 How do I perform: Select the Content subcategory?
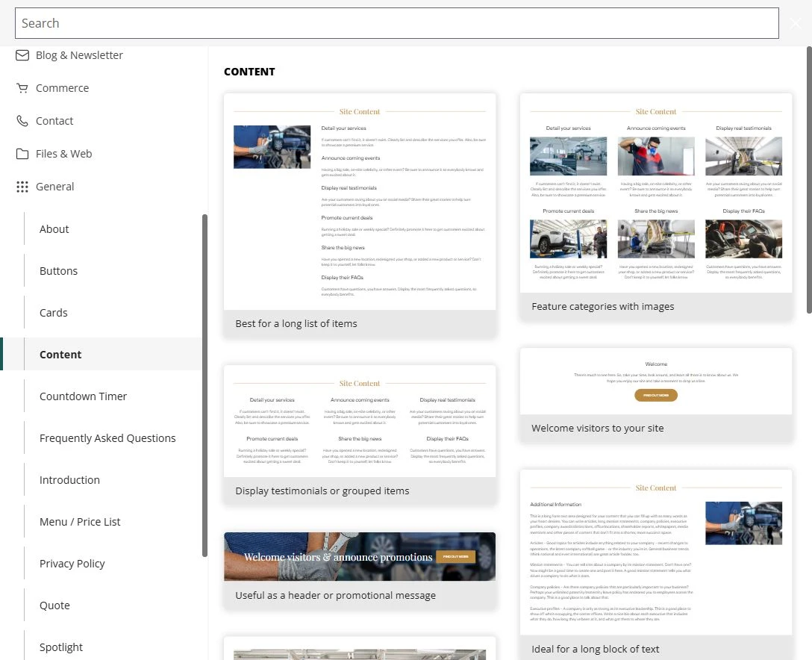click(x=60, y=355)
